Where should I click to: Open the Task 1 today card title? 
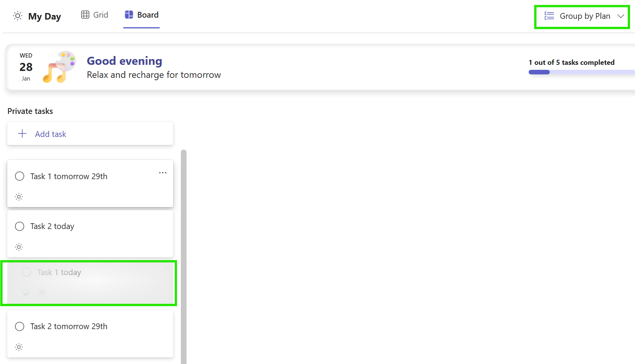click(59, 272)
